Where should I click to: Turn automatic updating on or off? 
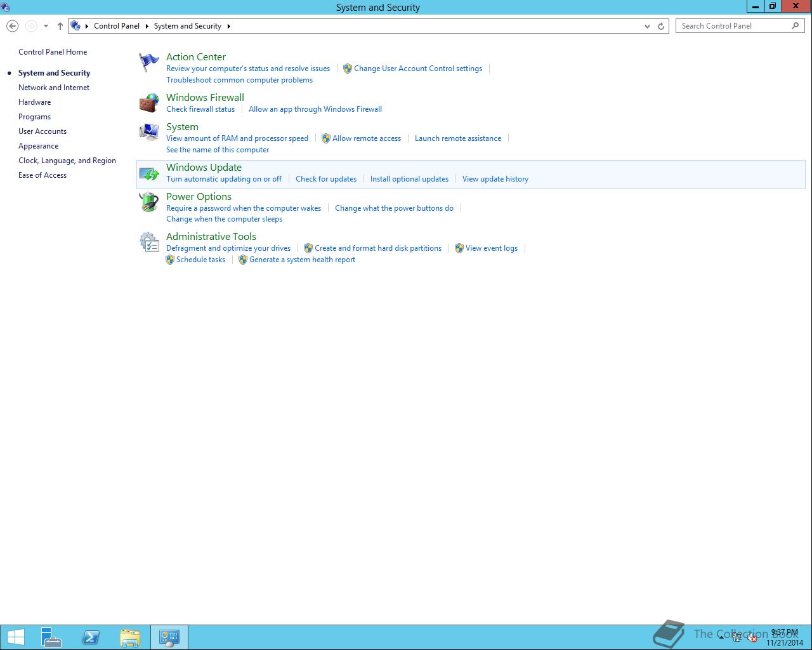224,179
